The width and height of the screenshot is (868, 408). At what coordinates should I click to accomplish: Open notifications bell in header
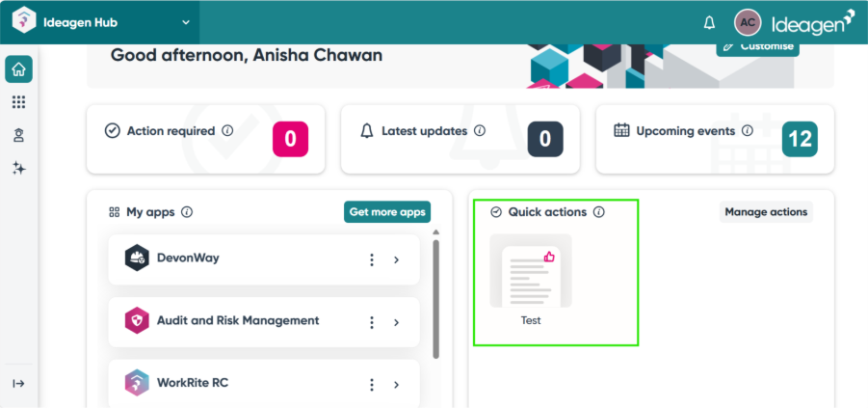click(710, 22)
